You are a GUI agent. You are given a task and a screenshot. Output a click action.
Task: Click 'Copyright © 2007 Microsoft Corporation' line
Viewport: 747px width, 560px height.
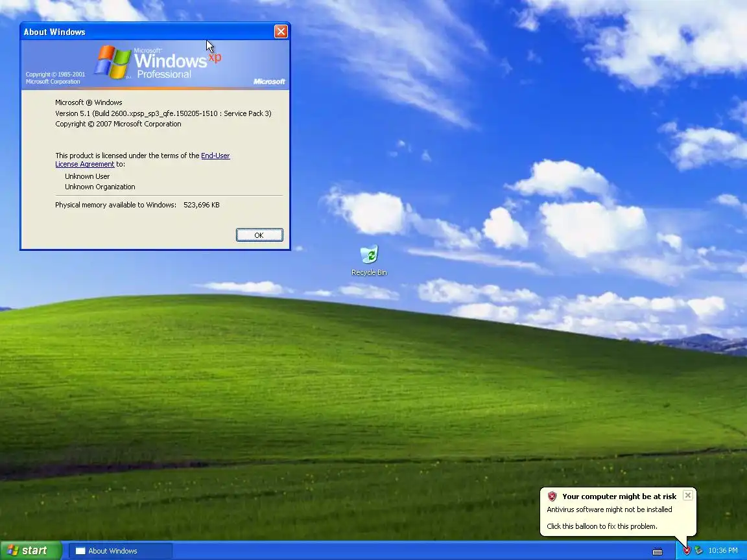point(118,124)
